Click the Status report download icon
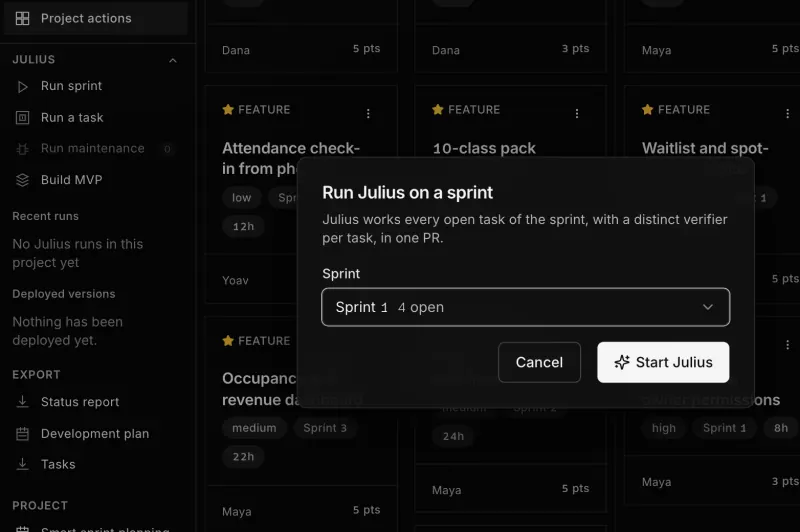The height and width of the screenshot is (532, 800). click(x=22, y=402)
